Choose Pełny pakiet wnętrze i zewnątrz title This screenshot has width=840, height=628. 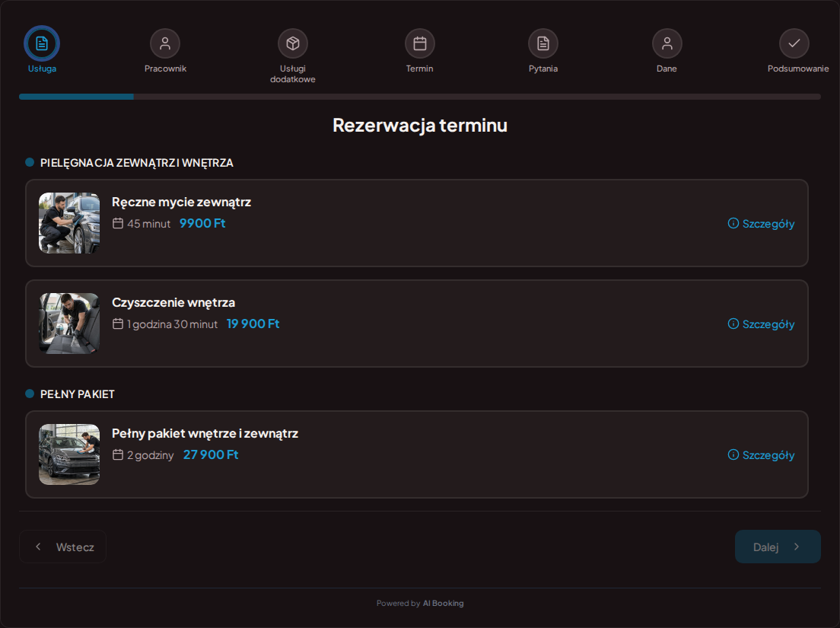point(205,433)
